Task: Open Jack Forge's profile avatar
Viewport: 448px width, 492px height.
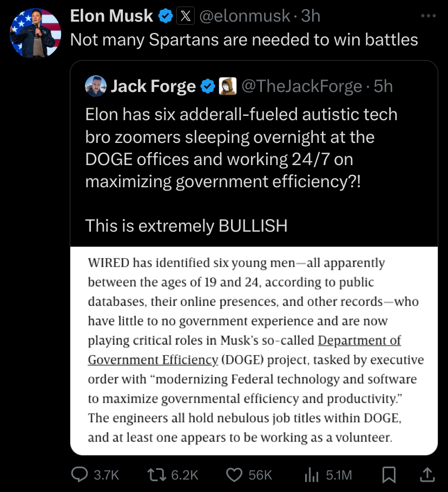Action: point(96,86)
